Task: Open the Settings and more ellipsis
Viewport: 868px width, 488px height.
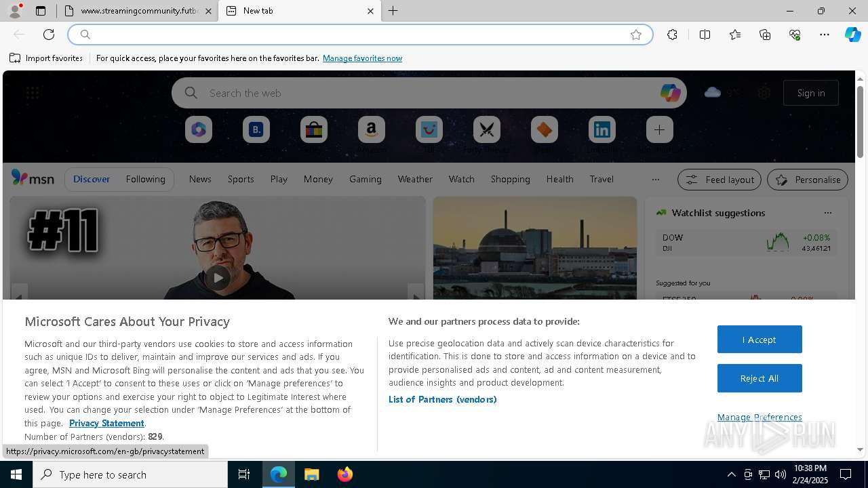Action: pyautogui.click(x=825, y=35)
